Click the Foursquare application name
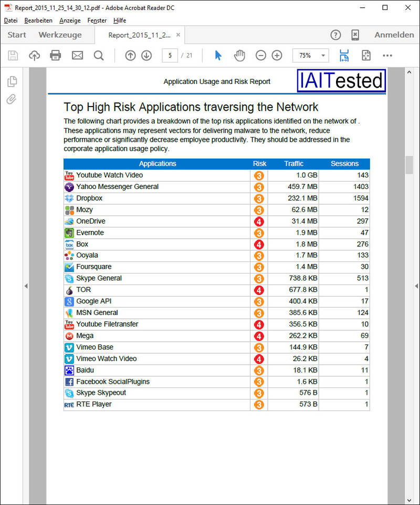The image size is (420, 505). 94,267
